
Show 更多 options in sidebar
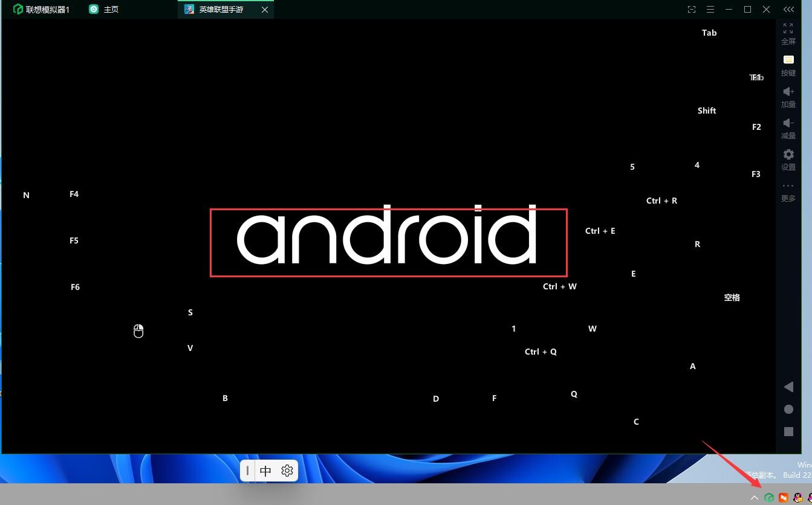point(788,191)
